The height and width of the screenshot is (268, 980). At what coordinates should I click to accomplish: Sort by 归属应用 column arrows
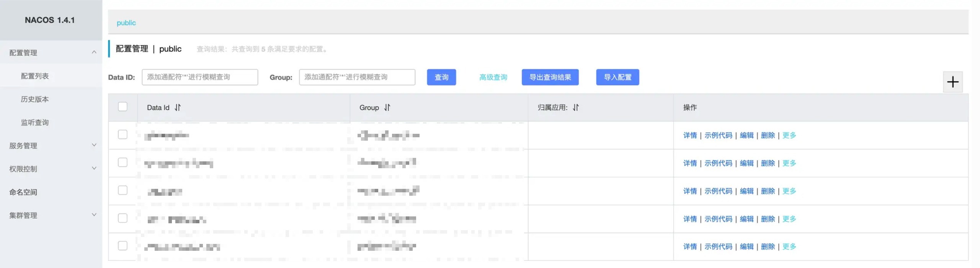[x=575, y=107]
